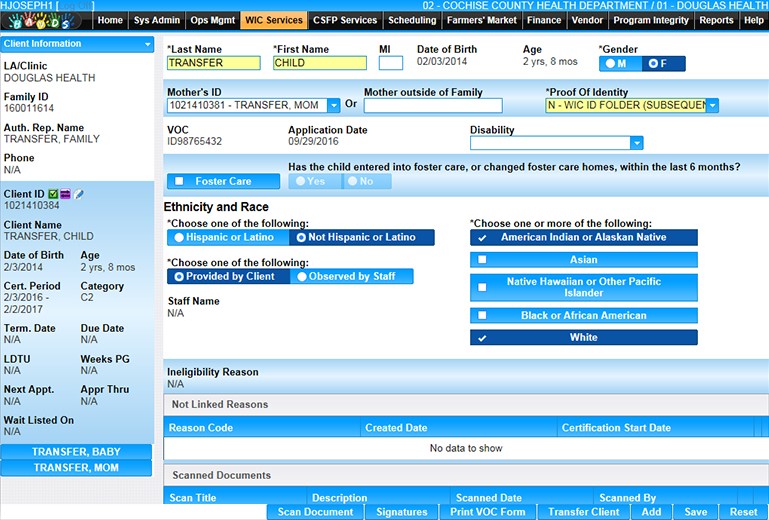Viewport: 769px width, 520px height.
Task: Open the Proof Of Identity dropdown
Action: coord(712,105)
